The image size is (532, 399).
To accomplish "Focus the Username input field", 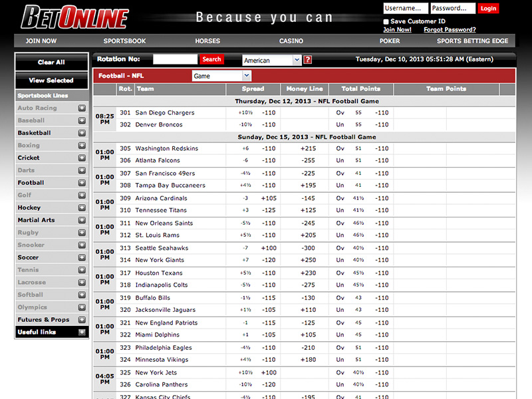I will [x=406, y=9].
